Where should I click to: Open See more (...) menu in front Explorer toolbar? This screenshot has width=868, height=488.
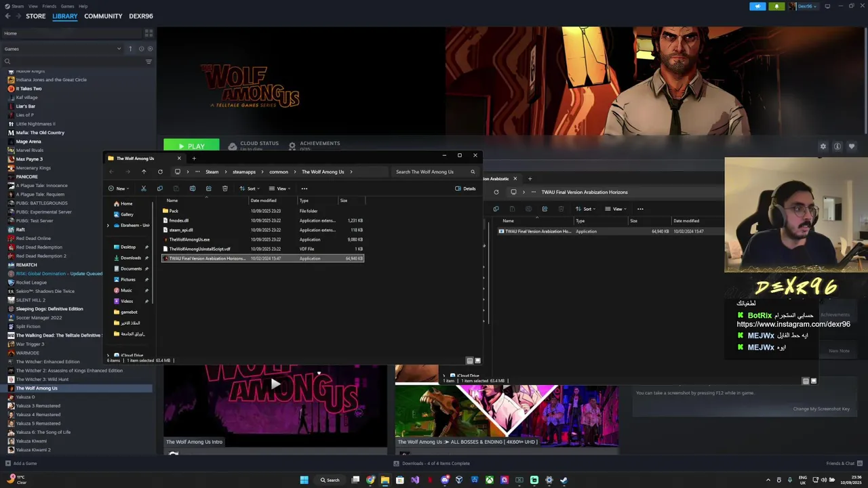pyautogui.click(x=304, y=188)
